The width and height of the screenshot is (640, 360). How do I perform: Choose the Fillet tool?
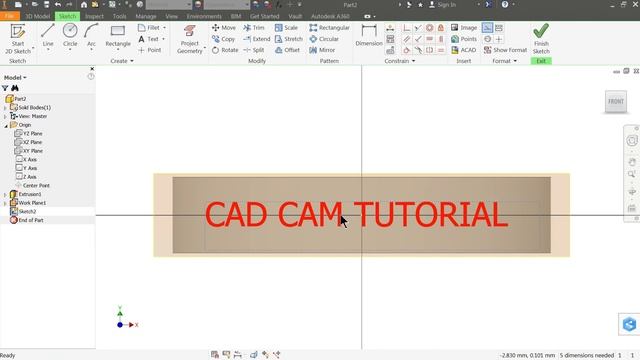149,28
